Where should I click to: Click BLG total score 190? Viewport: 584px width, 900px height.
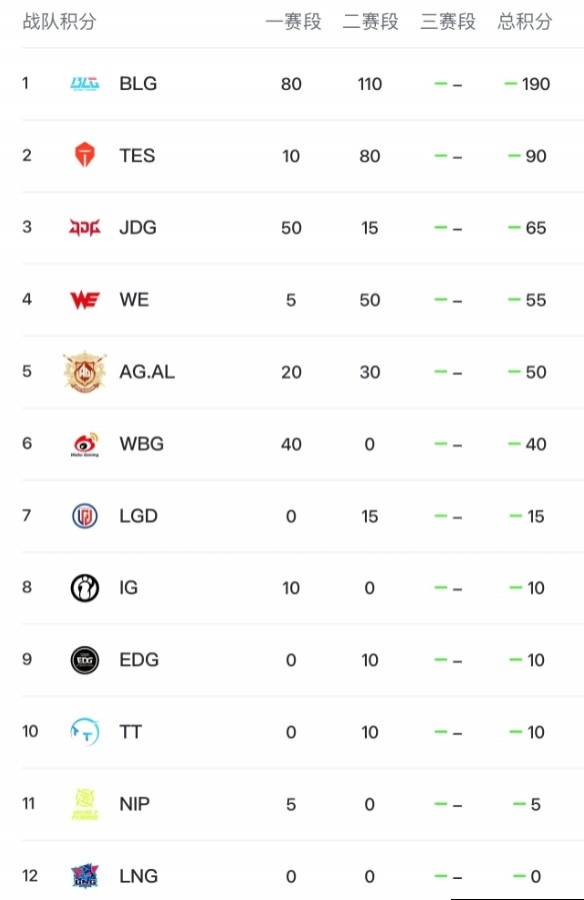(x=536, y=84)
